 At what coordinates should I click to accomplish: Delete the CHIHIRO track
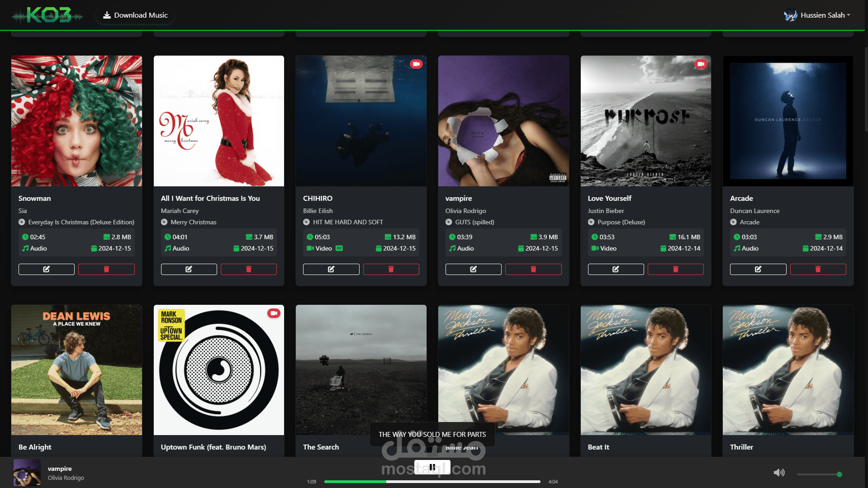(x=391, y=269)
